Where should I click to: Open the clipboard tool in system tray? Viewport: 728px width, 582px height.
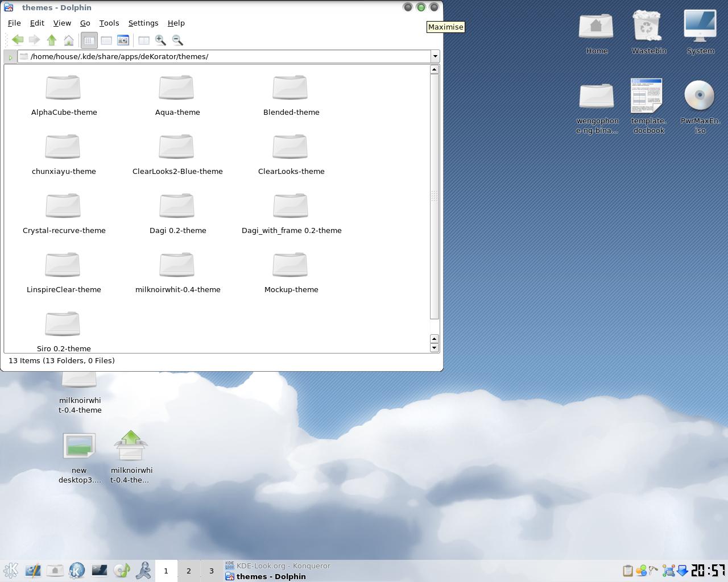(x=627, y=571)
